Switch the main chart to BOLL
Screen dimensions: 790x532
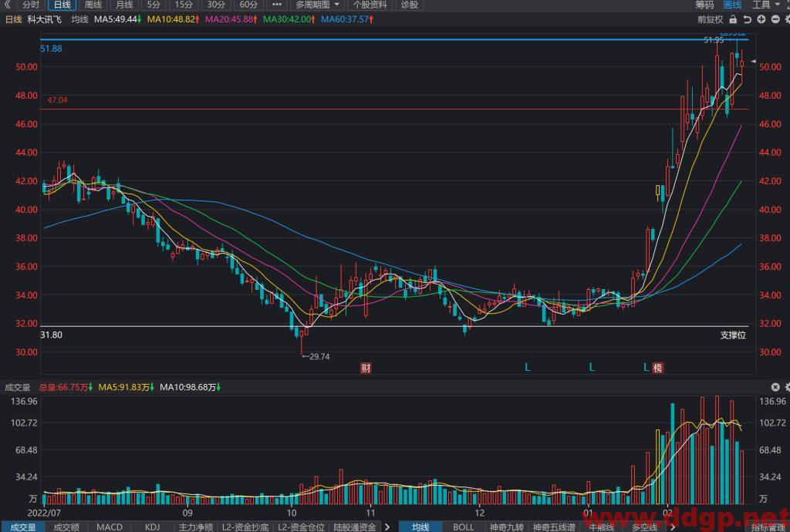[463, 527]
